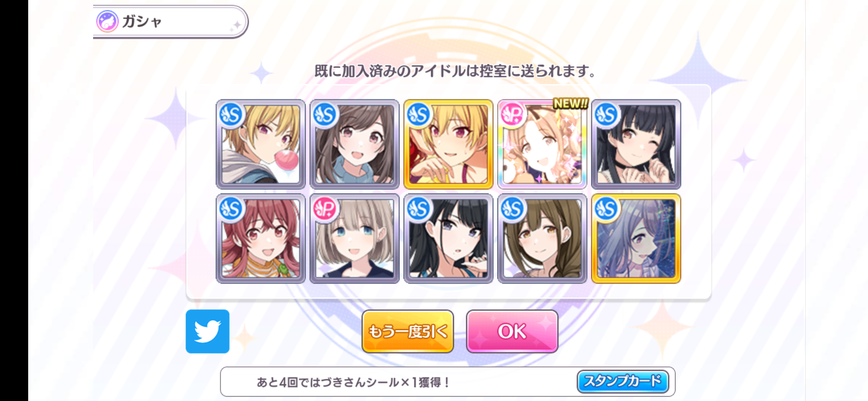Viewport: 868px width, 401px height.
Task: Click the pink P badge on gray-haired idol
Action: 325,209
